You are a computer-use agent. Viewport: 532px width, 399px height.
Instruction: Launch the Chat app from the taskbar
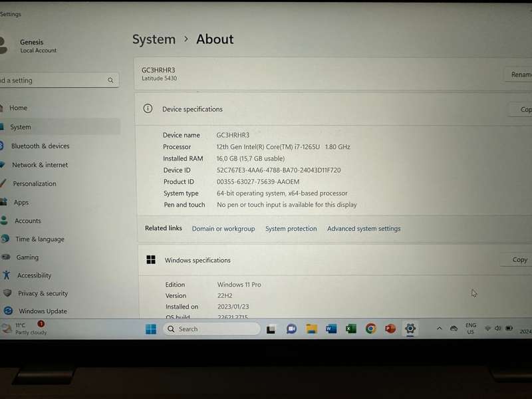point(291,329)
